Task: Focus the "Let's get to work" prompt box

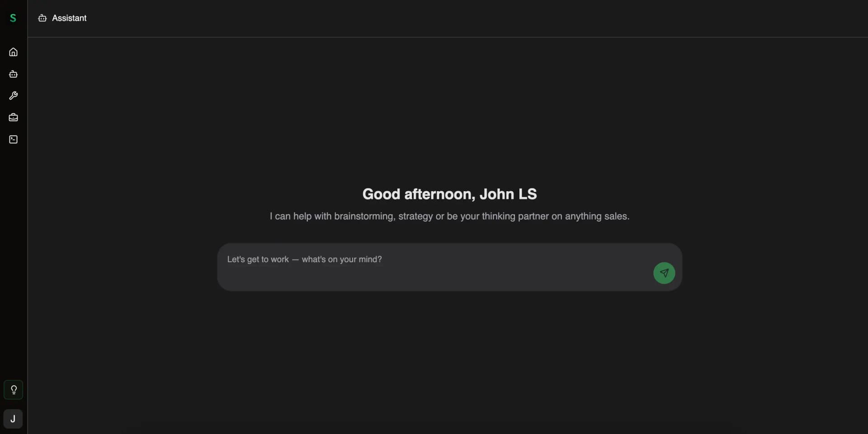Action: click(305, 259)
